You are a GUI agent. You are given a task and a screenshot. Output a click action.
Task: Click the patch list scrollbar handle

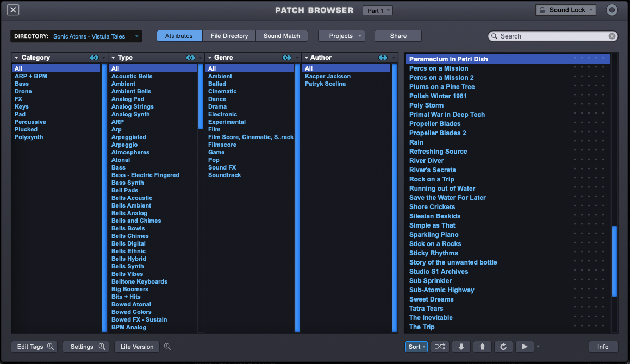(x=614, y=261)
